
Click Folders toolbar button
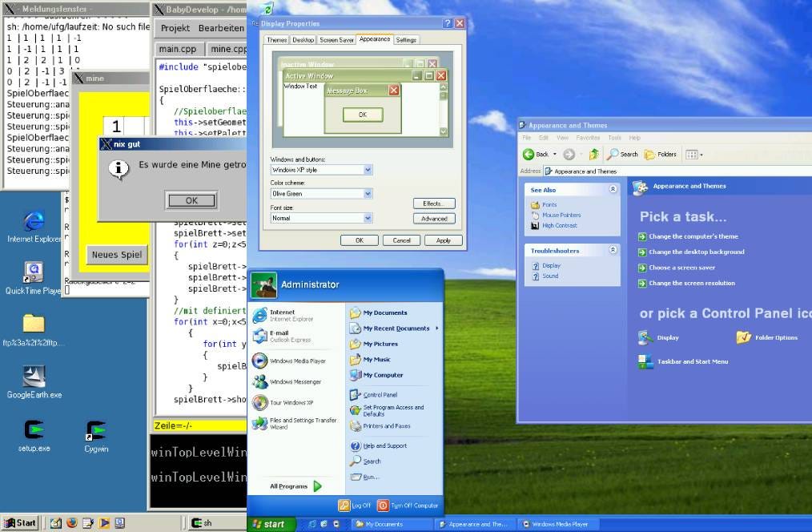661,155
